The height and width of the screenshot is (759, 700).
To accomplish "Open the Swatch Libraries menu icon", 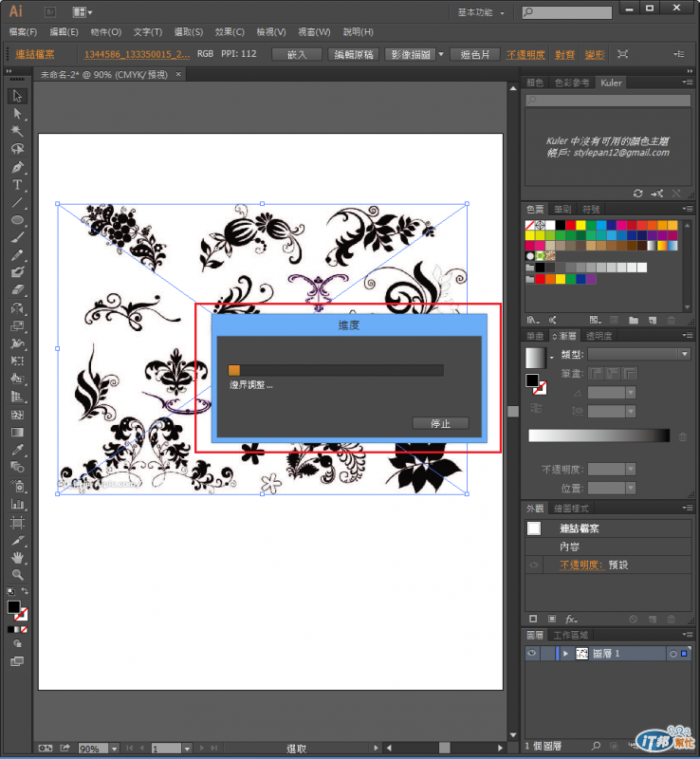I will click(x=533, y=320).
